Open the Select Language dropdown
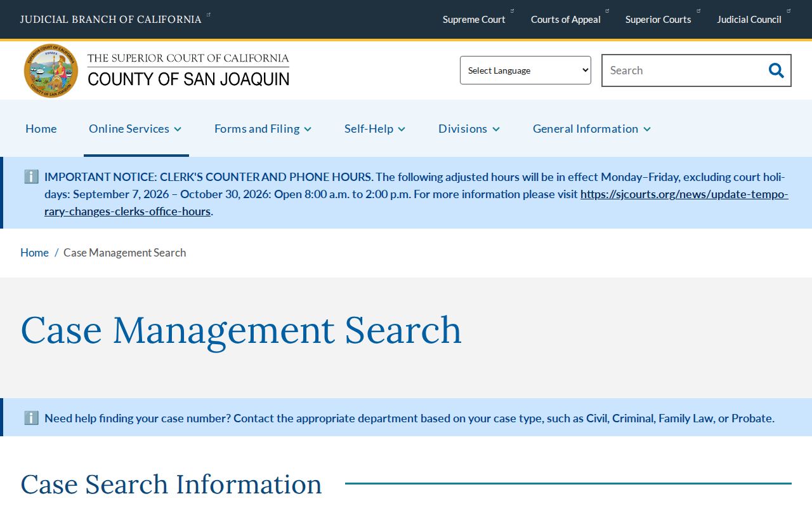812x508 pixels. point(525,70)
